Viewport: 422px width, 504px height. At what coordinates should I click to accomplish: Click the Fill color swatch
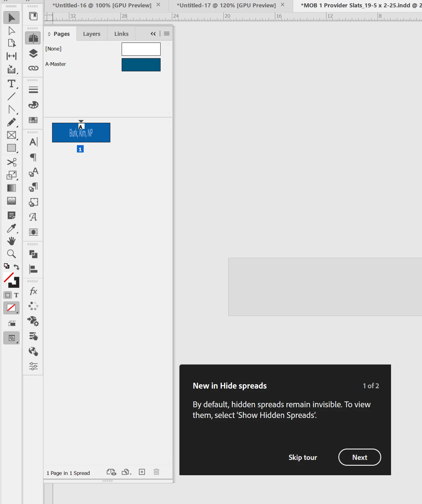[x=8, y=277]
